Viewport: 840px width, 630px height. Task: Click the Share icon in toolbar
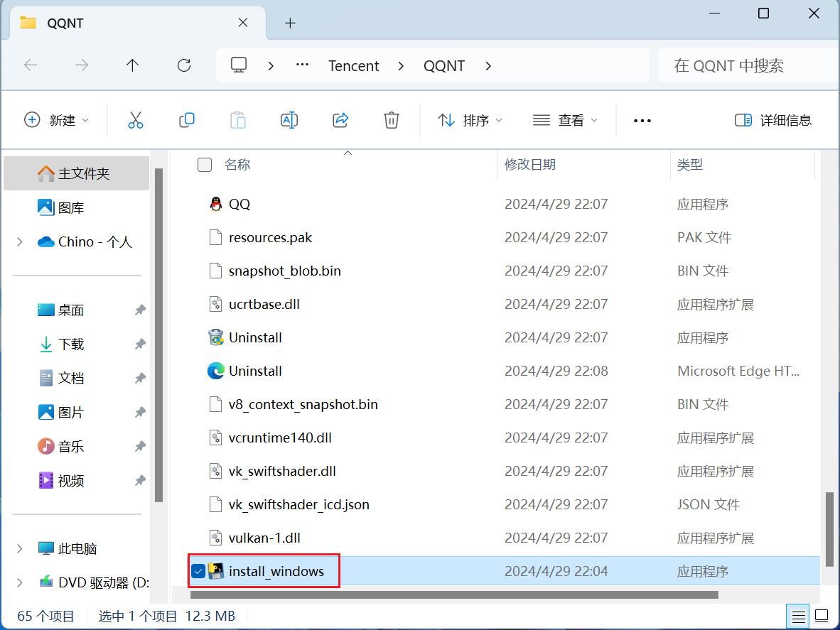[x=340, y=120]
